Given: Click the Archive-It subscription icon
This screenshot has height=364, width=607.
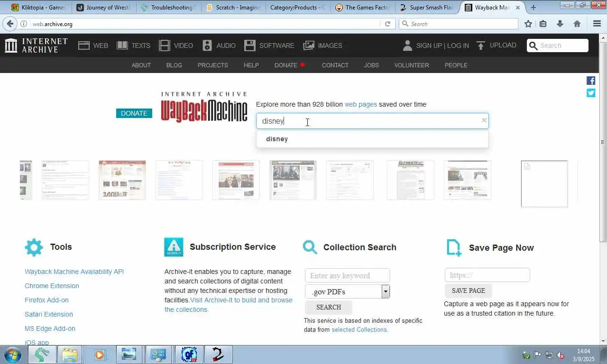Looking at the screenshot, I should [x=174, y=247].
